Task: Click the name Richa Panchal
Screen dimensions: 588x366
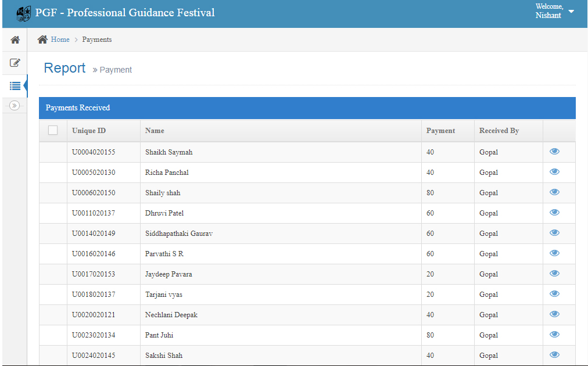Action: point(167,173)
